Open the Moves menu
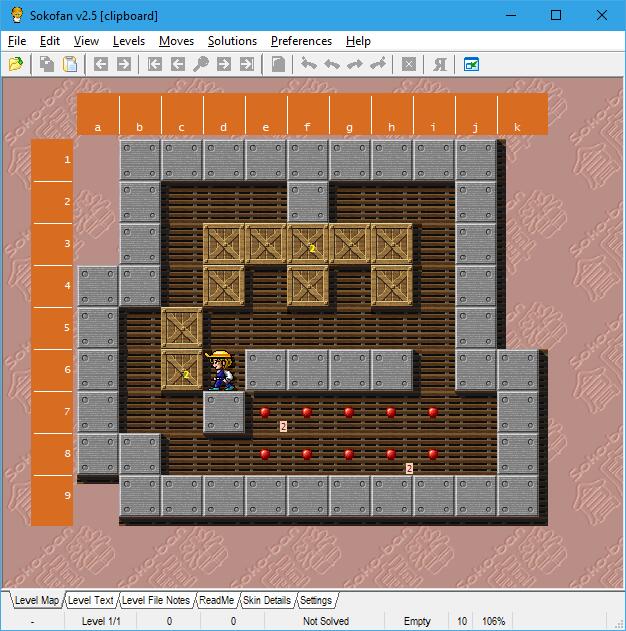The width and height of the screenshot is (626, 631). point(176,41)
